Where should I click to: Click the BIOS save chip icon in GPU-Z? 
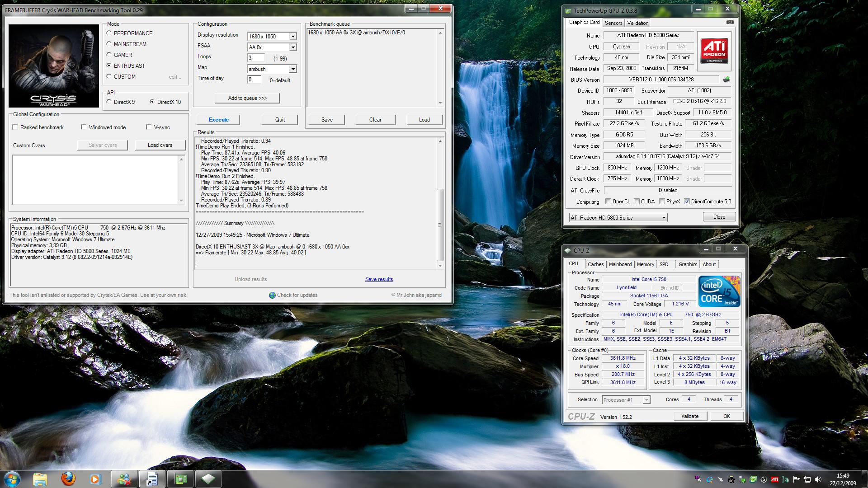coord(726,80)
